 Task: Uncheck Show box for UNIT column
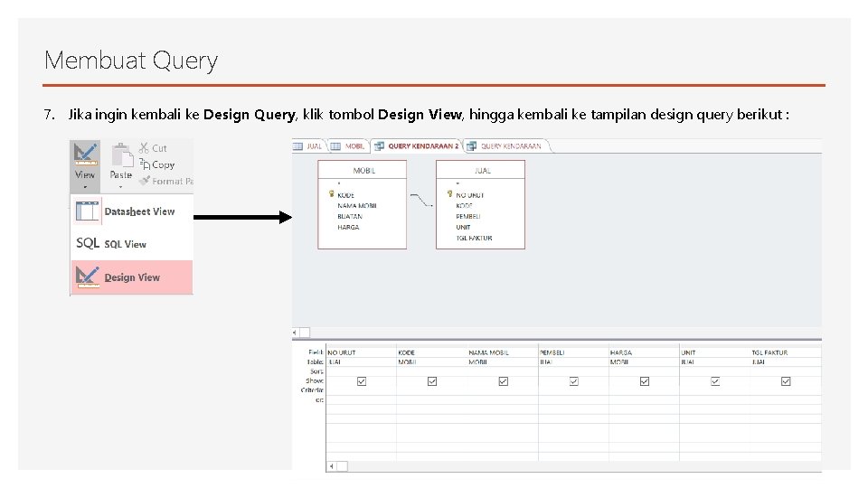point(715,381)
